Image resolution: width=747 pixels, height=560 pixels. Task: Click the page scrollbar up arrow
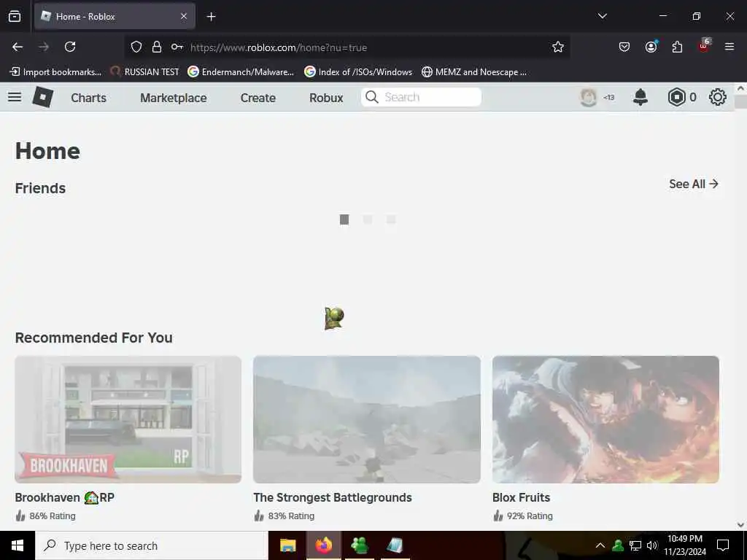click(x=740, y=88)
